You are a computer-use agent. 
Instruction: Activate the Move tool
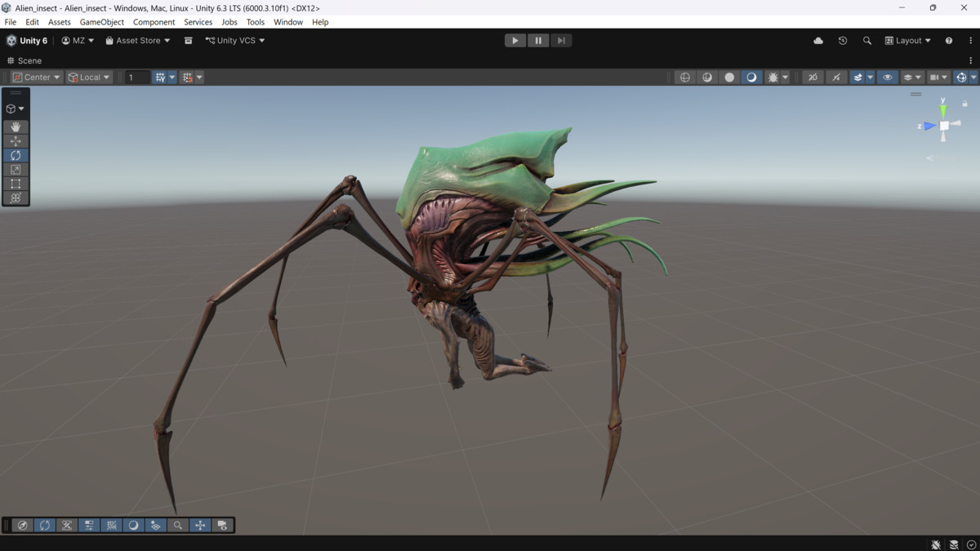[x=16, y=140]
